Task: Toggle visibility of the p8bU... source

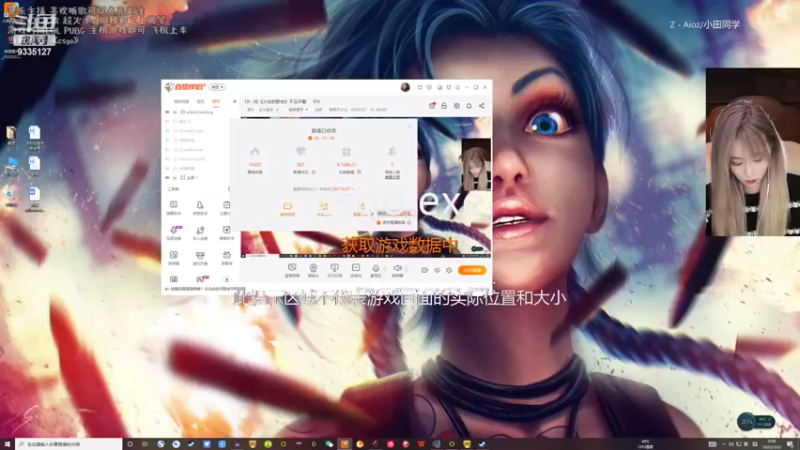Action: (167, 112)
